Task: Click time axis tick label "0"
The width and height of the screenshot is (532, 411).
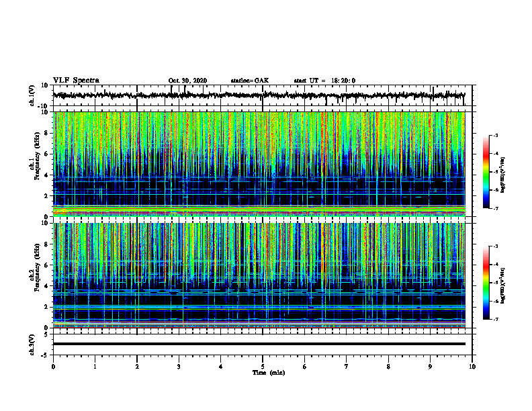Action: coord(53,367)
